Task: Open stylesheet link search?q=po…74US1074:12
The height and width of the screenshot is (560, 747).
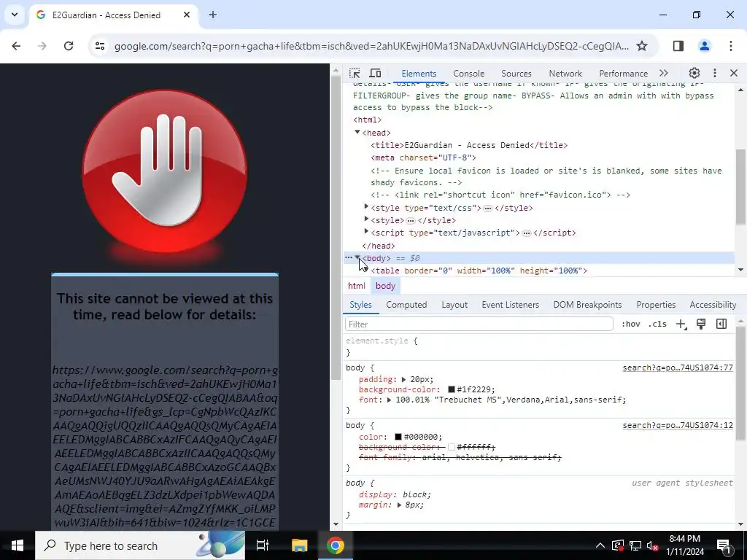Action: 678,425
